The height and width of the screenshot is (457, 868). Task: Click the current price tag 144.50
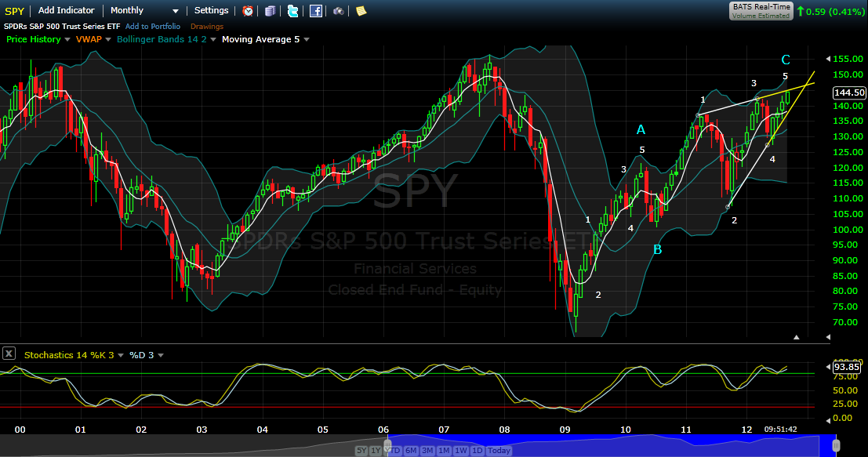point(849,92)
